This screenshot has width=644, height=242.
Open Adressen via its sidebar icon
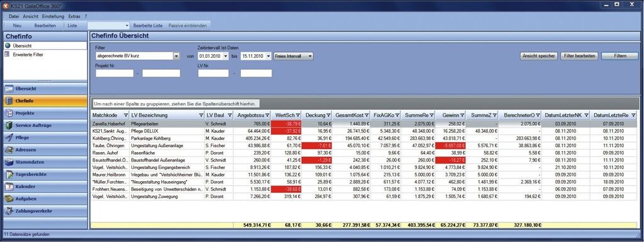click(x=9, y=150)
